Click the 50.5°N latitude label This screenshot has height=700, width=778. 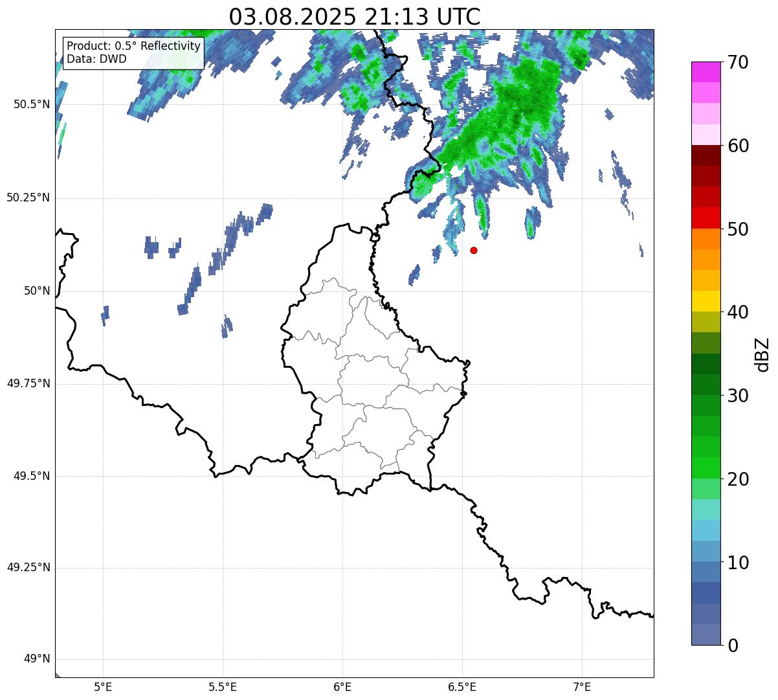pyautogui.click(x=32, y=104)
